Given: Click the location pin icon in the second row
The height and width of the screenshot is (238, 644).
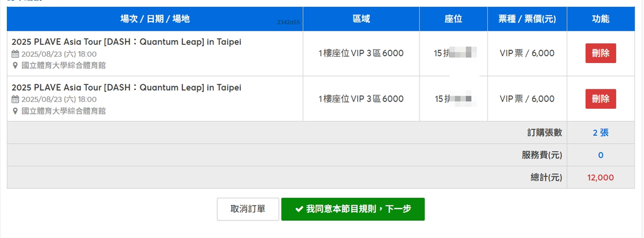Looking at the screenshot, I should [15, 111].
